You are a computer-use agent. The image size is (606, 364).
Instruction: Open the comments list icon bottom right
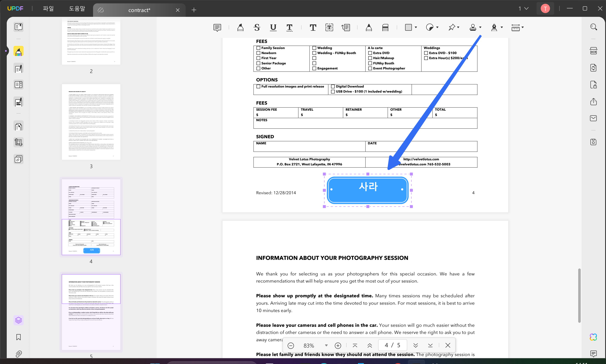[x=594, y=354]
